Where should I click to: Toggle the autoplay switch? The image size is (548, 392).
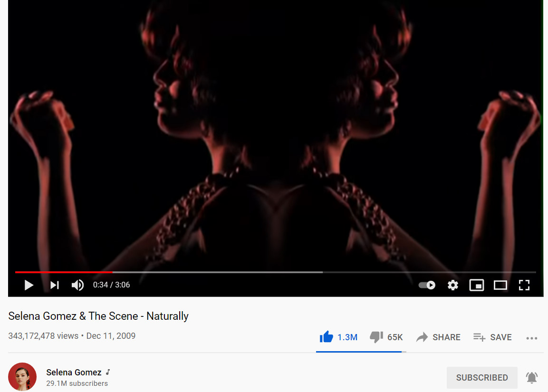click(x=427, y=285)
